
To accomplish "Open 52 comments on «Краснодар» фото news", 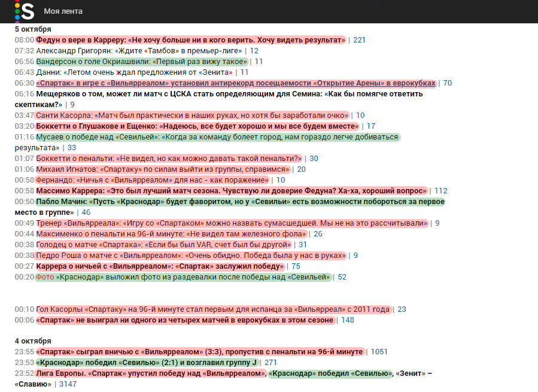I will (342, 277).
